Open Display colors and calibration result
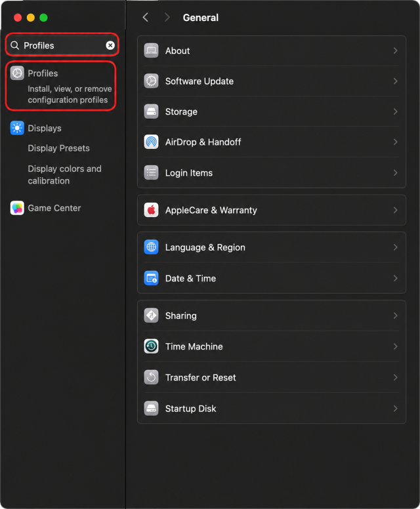The image size is (420, 509). [64, 174]
